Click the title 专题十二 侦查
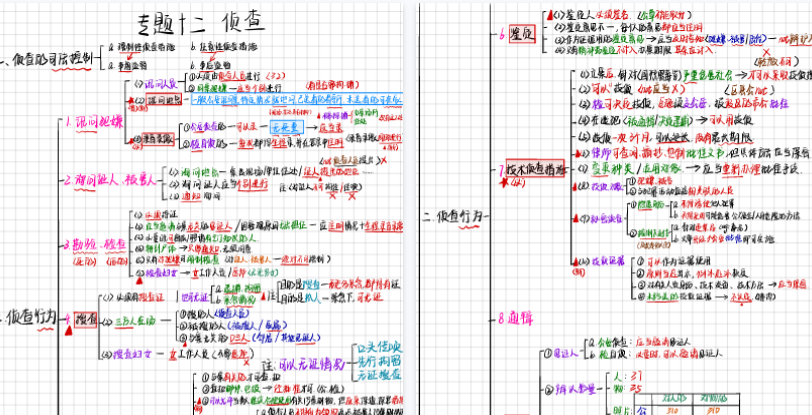The height and width of the screenshot is (415, 812). pos(202,22)
